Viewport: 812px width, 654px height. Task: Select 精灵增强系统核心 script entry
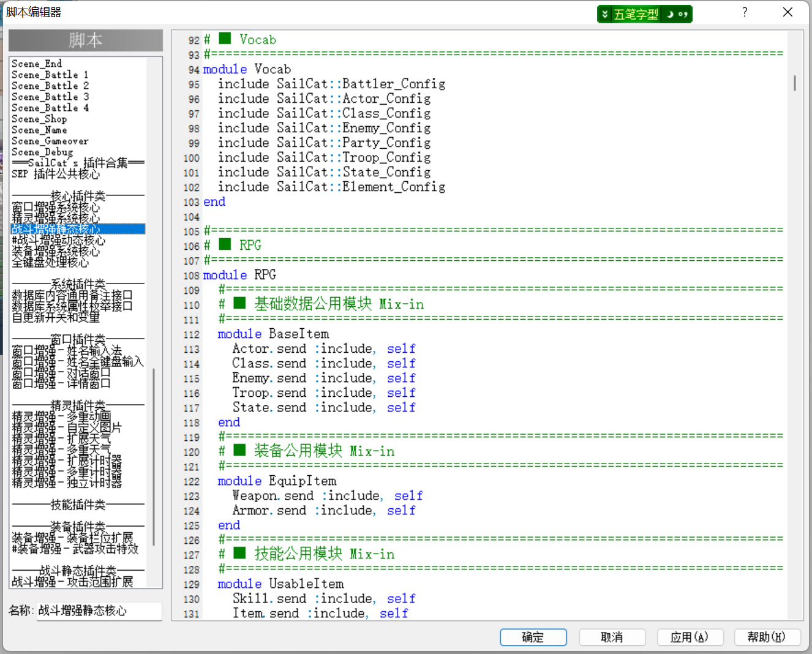56,218
